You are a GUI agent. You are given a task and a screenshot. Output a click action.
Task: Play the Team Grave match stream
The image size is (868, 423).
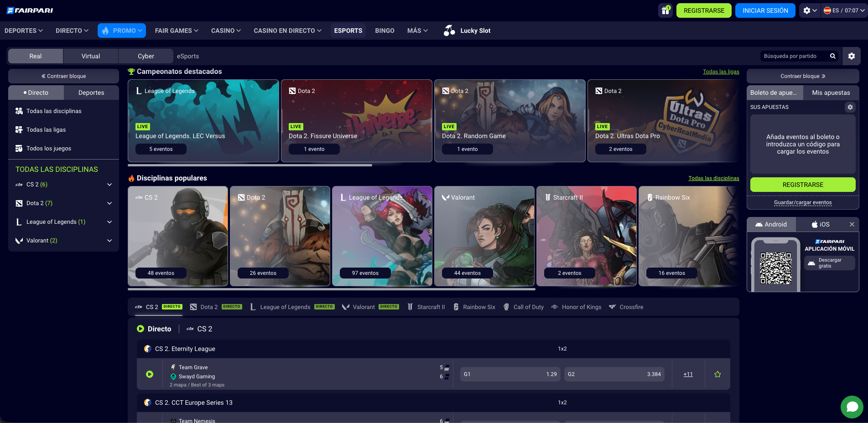pos(150,374)
